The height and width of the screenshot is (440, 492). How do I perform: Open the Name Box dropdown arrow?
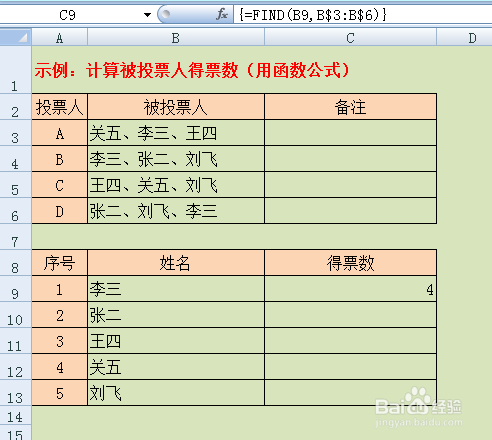[147, 15]
